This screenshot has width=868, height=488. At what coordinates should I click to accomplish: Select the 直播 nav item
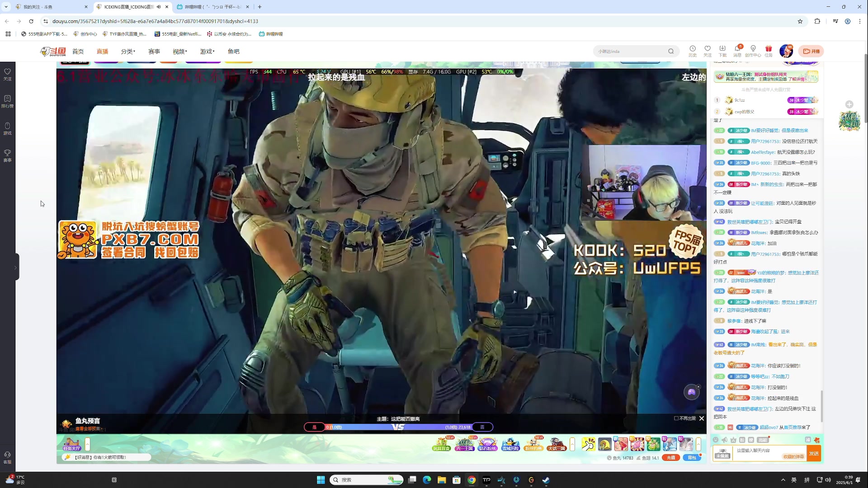coord(103,52)
